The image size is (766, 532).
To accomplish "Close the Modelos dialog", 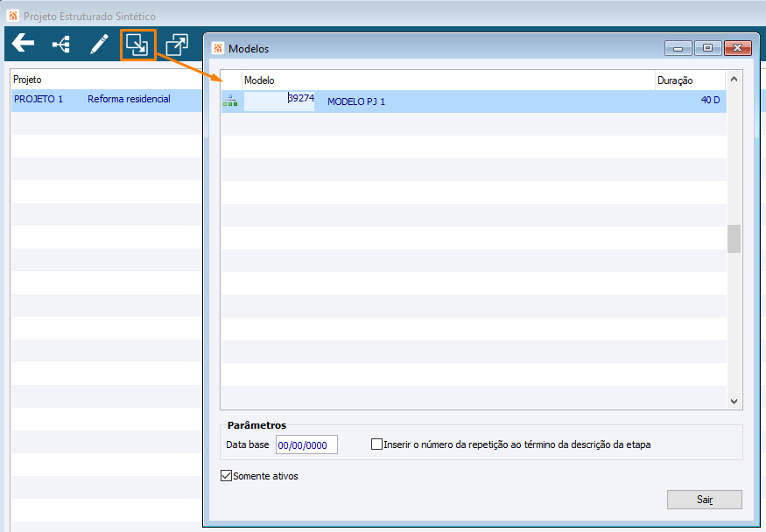I will point(738,48).
